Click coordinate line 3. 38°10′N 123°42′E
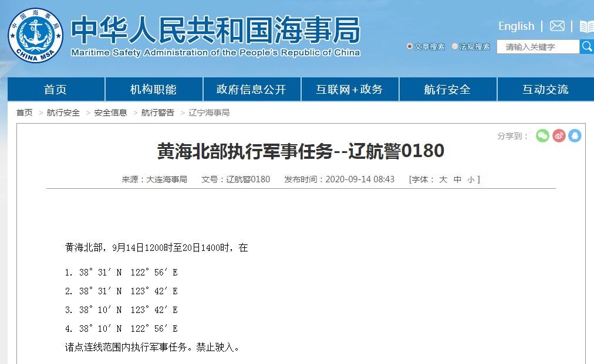The height and width of the screenshot is (364, 594). (x=122, y=310)
